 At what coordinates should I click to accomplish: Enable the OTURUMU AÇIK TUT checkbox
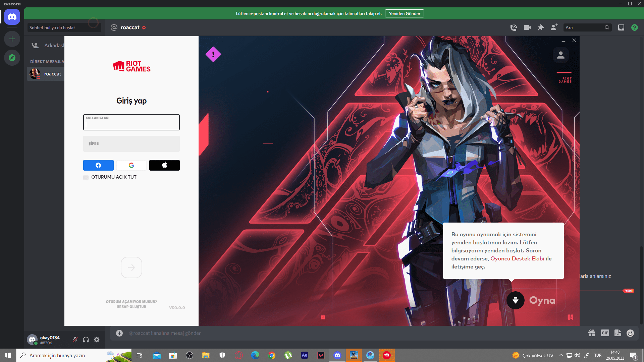[86, 177]
